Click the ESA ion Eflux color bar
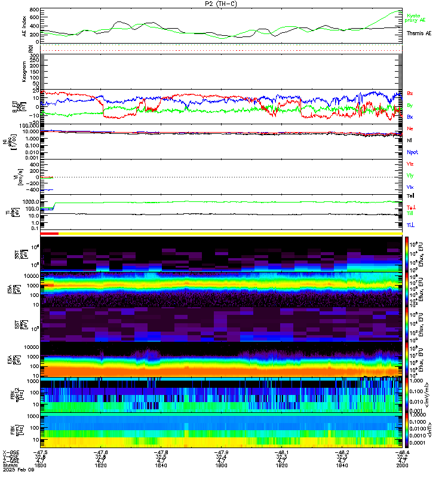 tap(407, 289)
